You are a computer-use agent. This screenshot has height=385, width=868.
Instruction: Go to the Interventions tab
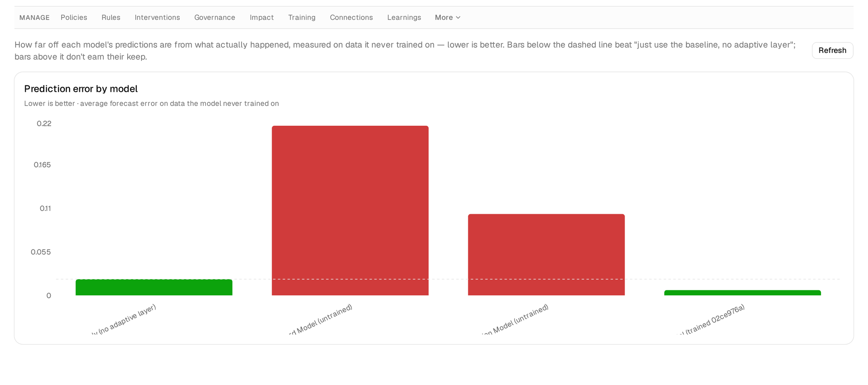157,17
